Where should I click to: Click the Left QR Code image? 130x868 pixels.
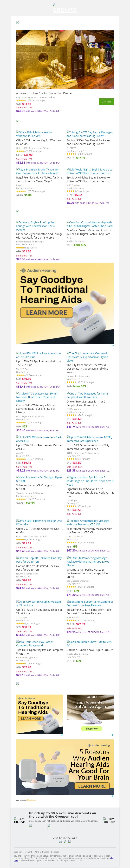(x=19, y=820)
